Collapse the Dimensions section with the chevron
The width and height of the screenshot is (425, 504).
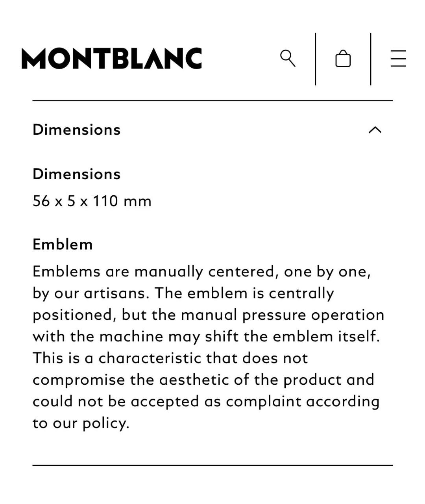pyautogui.click(x=375, y=130)
